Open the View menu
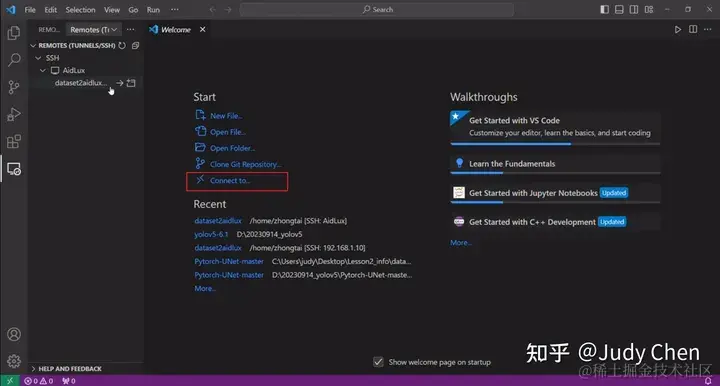720x386 pixels. (112, 10)
